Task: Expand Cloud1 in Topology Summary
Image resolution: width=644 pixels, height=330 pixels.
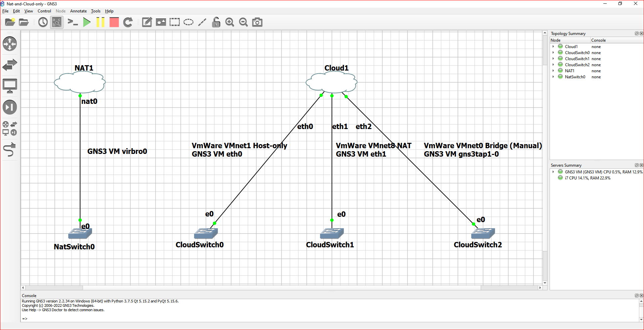Action: [553, 47]
